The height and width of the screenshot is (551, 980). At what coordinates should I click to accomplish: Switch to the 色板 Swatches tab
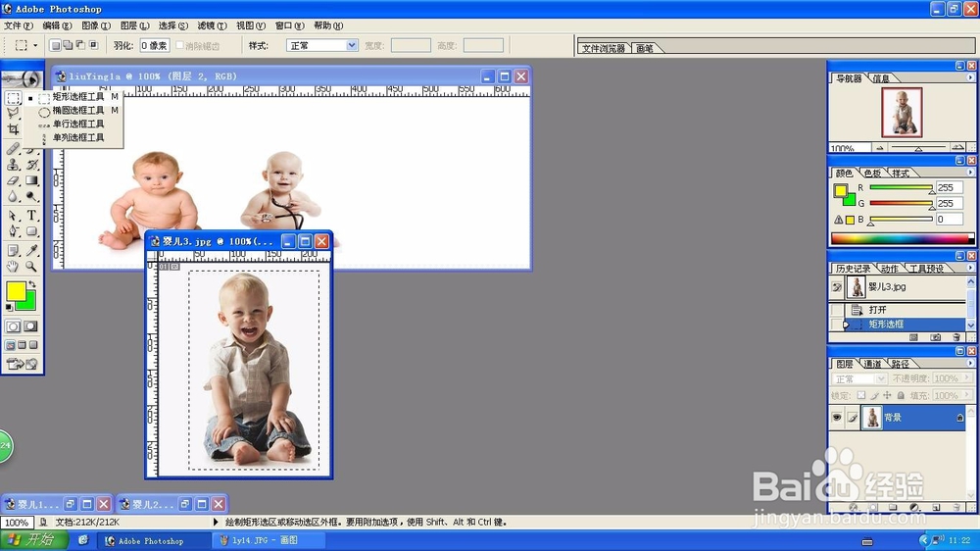(872, 174)
